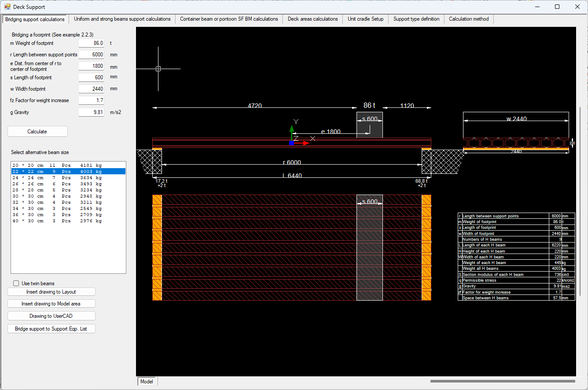The width and height of the screenshot is (588, 390).
Task: Click the w 2440 dimension label
Action: click(x=516, y=119)
